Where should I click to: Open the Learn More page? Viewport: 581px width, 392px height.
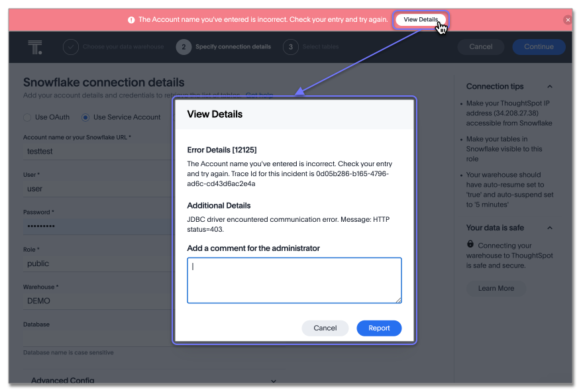tap(496, 288)
